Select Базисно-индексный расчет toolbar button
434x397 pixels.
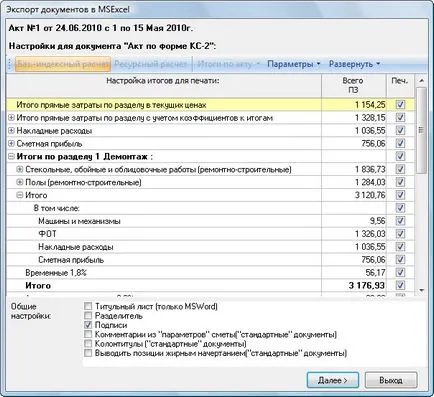(x=63, y=64)
